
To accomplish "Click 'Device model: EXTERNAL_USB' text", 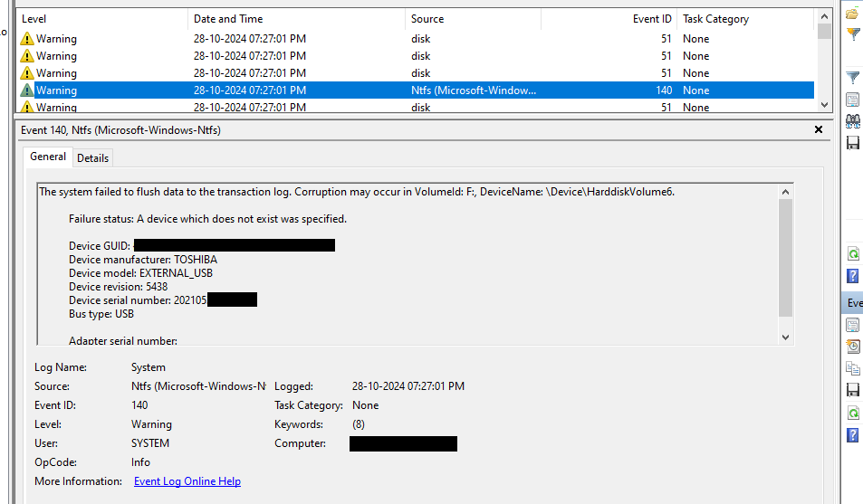I will [x=140, y=273].
